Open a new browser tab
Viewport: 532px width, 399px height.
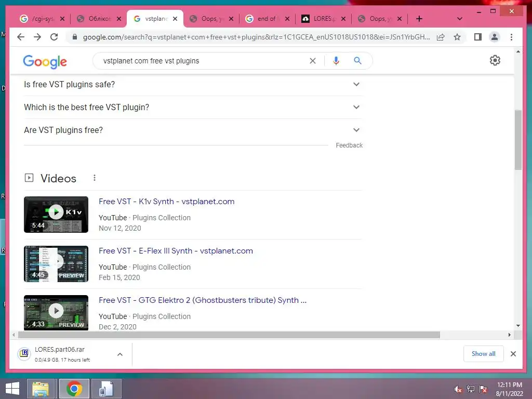point(419,19)
